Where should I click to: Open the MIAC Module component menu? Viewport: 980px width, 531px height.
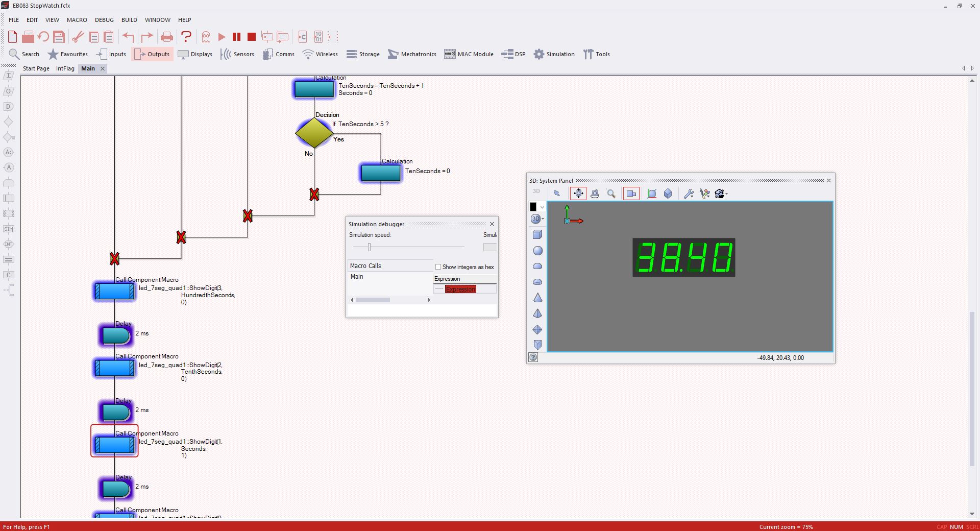pos(469,54)
